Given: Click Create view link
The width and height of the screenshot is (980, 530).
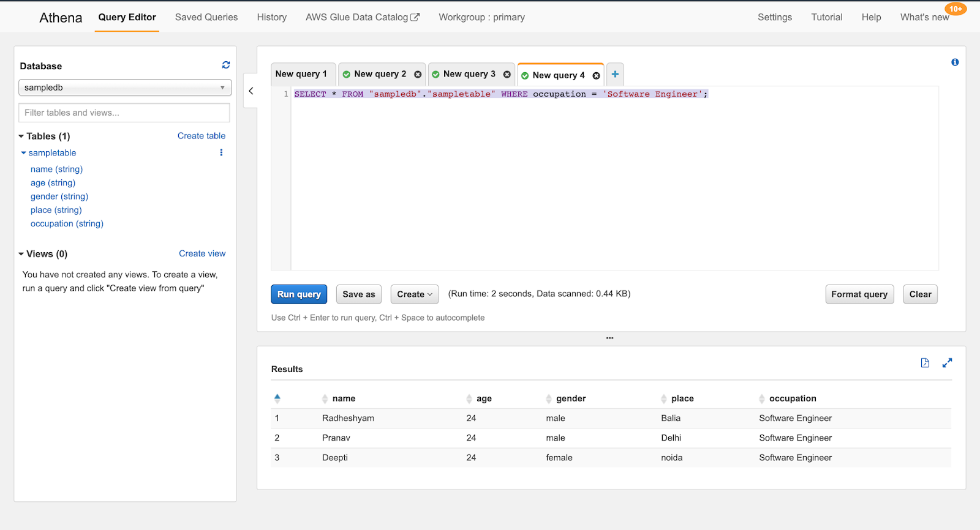Looking at the screenshot, I should click(x=202, y=253).
